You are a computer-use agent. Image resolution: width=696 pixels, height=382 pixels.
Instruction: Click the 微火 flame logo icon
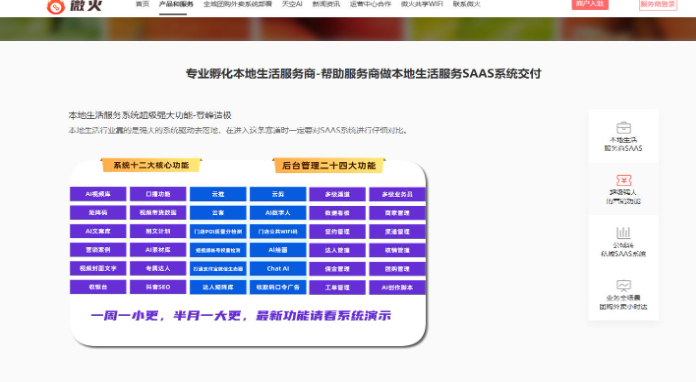pyautogui.click(x=55, y=6)
